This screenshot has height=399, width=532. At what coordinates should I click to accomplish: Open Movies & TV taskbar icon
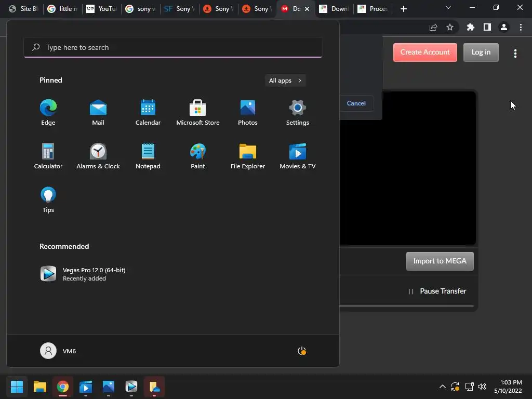(86, 387)
